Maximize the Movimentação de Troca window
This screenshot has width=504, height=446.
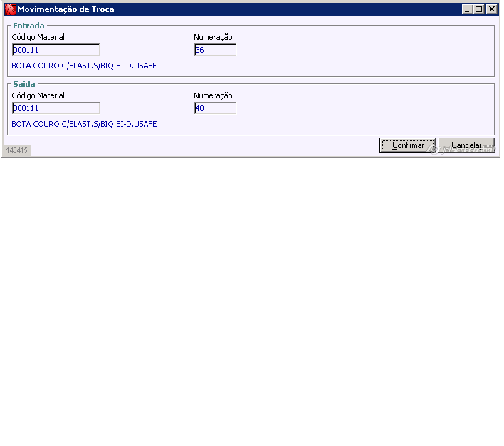pyautogui.click(x=479, y=9)
